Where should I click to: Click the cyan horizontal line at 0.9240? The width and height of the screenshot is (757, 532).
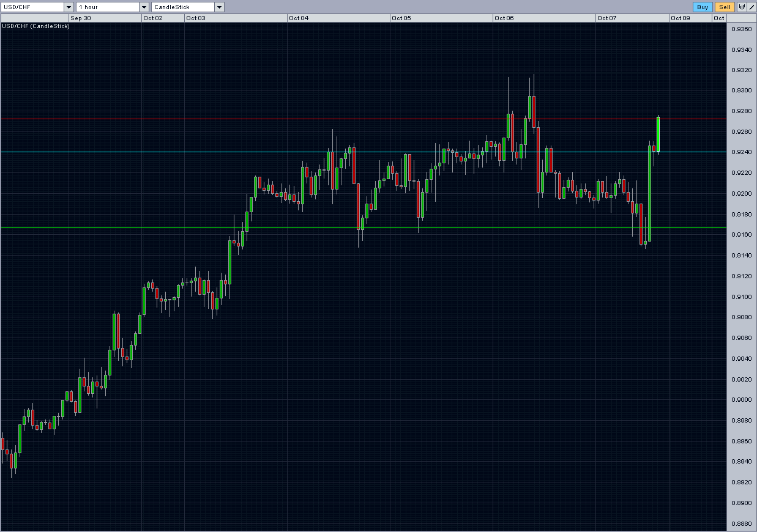[x=364, y=152]
